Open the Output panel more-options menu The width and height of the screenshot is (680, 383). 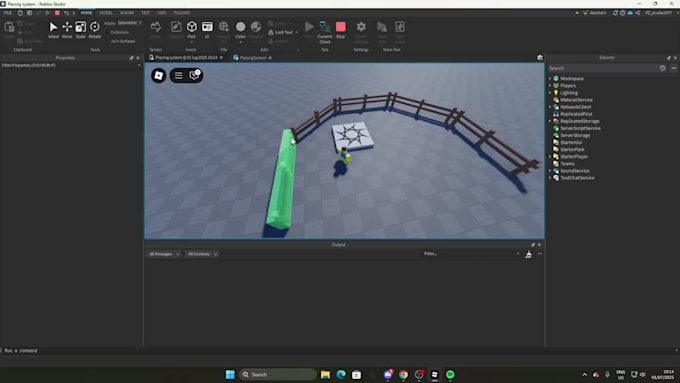pyautogui.click(x=540, y=254)
